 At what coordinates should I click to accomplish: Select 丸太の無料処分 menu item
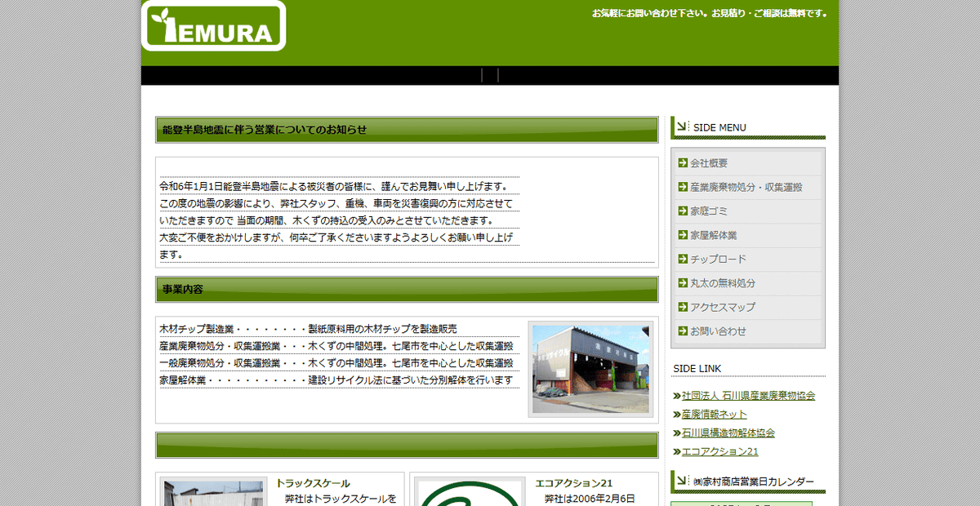722,283
